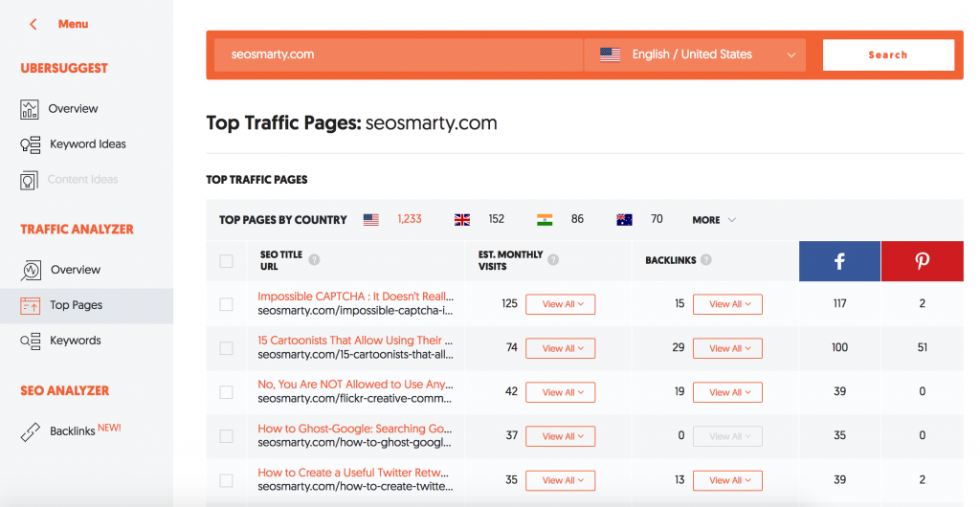This screenshot has height=507, width=980.
Task: Click the Pinterest column header icon
Action: tap(922, 261)
